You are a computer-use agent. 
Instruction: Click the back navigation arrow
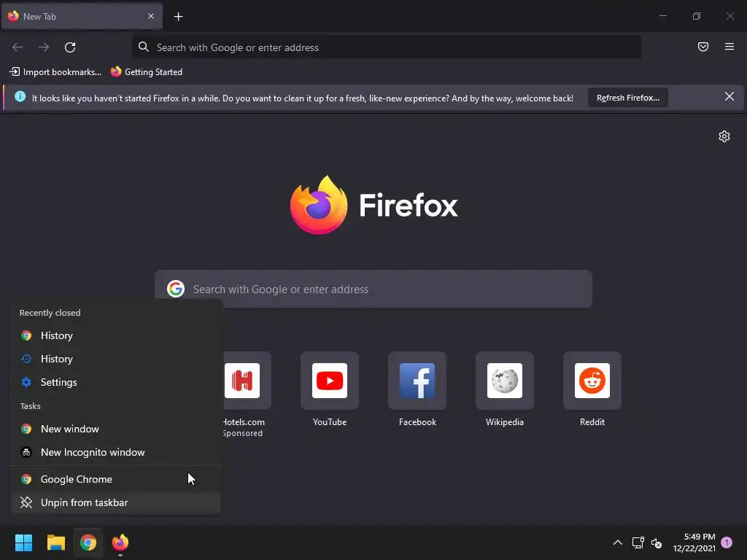pyautogui.click(x=18, y=47)
